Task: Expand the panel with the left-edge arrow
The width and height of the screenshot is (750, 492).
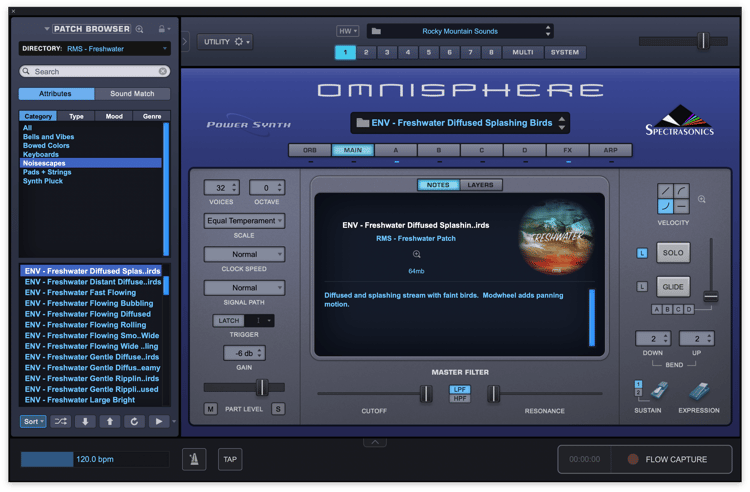Action: click(185, 42)
